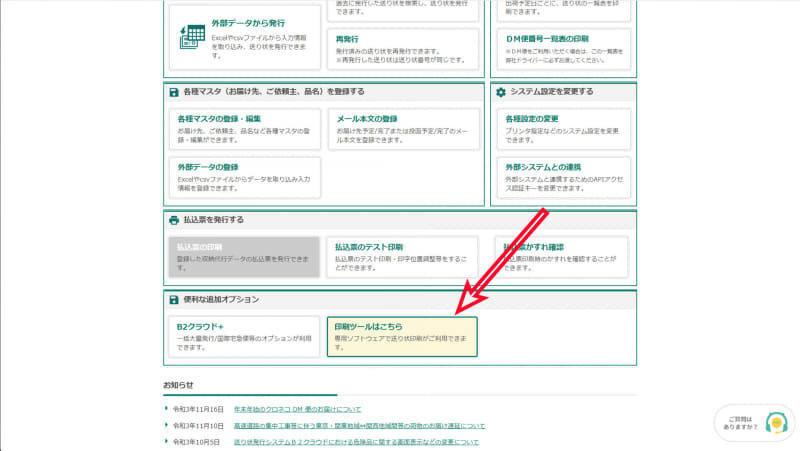This screenshot has height=451, width=800.
Task: Open メール本文の登録 card
Action: (x=404, y=129)
